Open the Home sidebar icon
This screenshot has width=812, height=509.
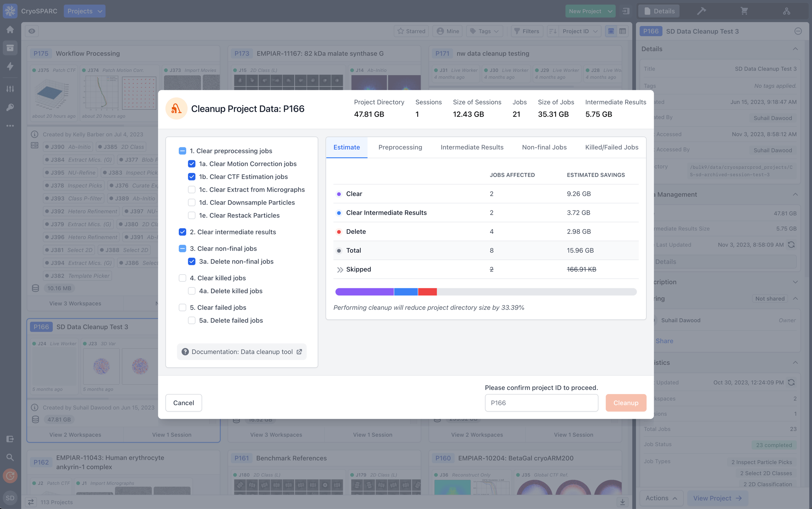tap(10, 30)
